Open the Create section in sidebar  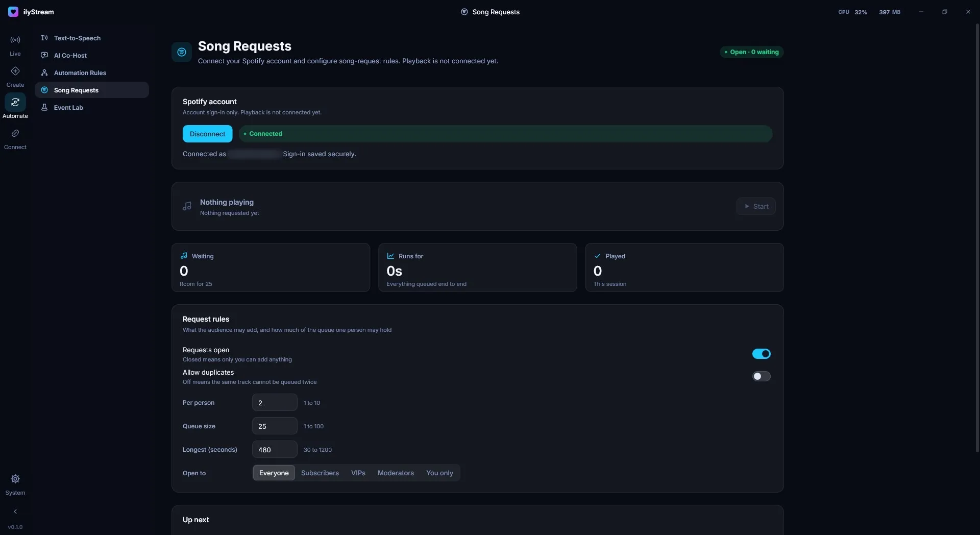click(15, 77)
